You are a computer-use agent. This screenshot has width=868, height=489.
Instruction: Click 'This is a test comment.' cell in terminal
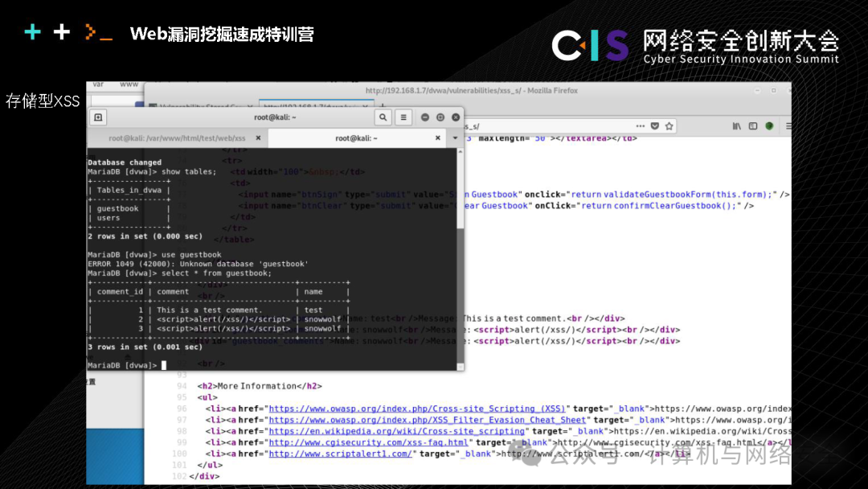tap(209, 310)
